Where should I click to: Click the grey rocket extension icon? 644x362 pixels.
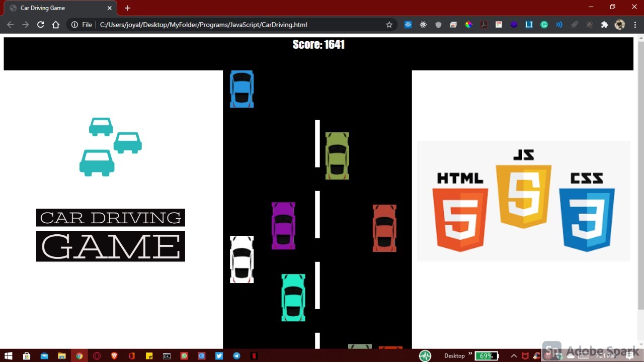tap(574, 25)
